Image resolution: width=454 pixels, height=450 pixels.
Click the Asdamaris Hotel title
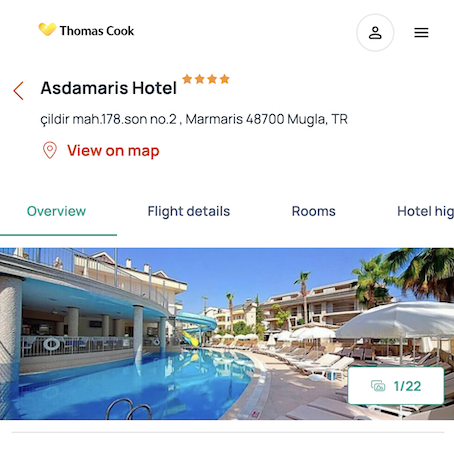(109, 88)
